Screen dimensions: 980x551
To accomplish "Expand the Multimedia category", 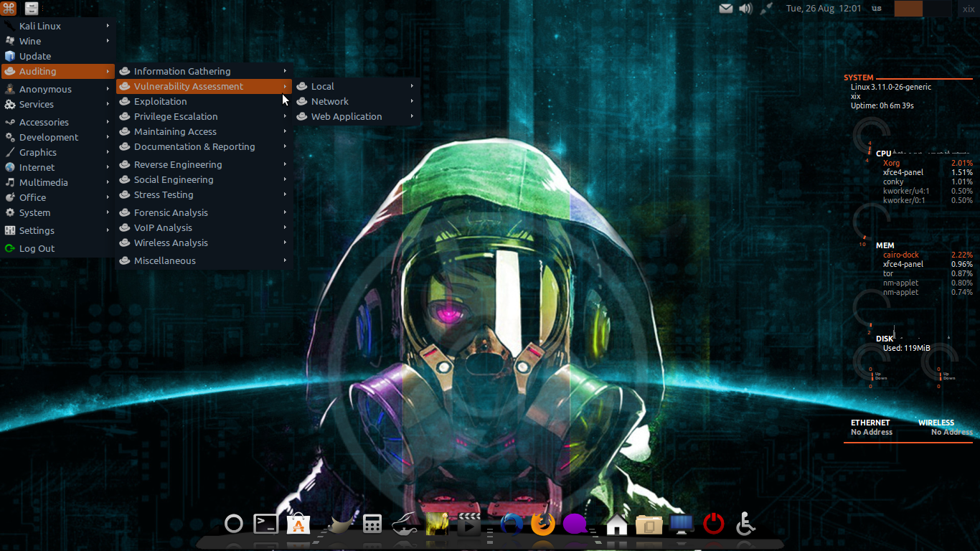I will [57, 182].
